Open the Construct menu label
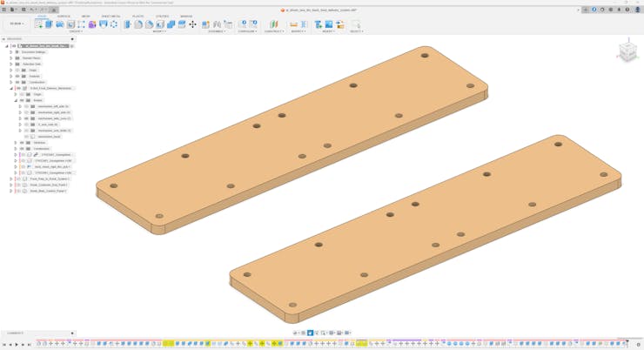Image resolution: width=644 pixels, height=350 pixels. (x=273, y=31)
